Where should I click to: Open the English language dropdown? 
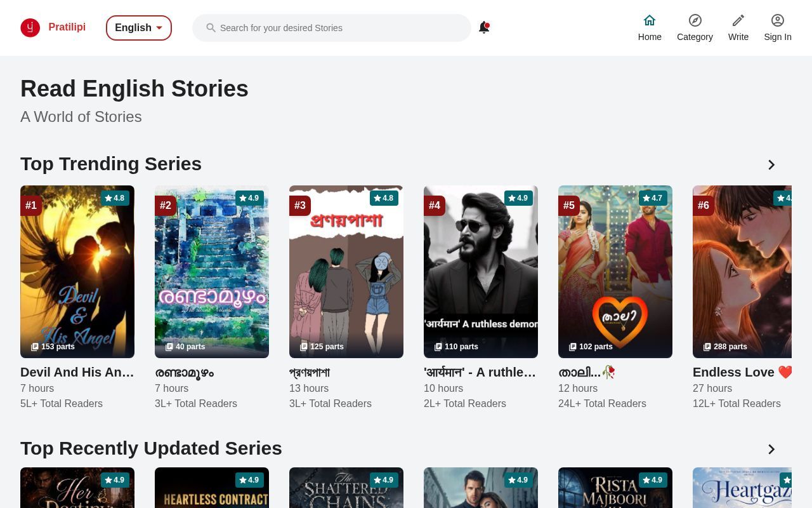pos(139,28)
